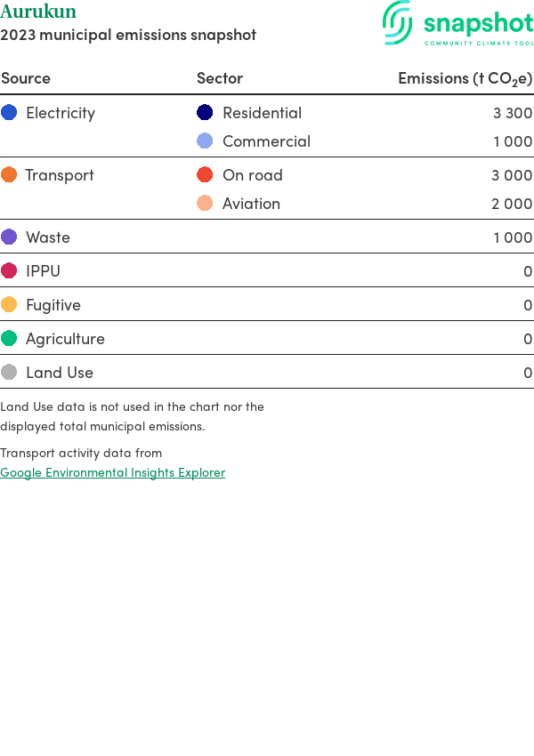Click the blue Electricity color dot
The height and width of the screenshot is (756, 534).
coord(9,112)
